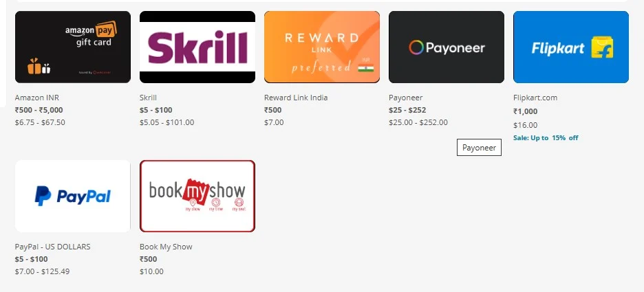Open the Amazon INR title link
This screenshot has height=292, width=644.
pos(37,98)
